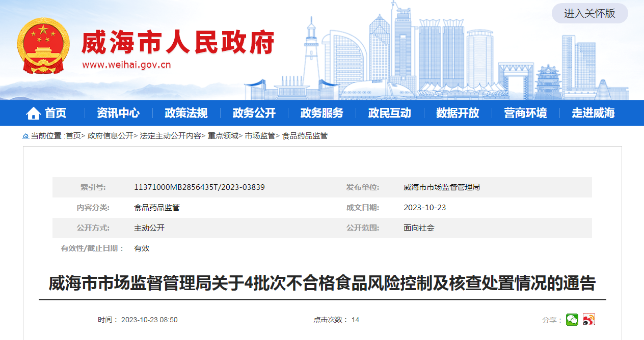Viewport: 644px width, 340px height.
Task: Open 政务公开 navigation menu
Action: pyautogui.click(x=254, y=113)
